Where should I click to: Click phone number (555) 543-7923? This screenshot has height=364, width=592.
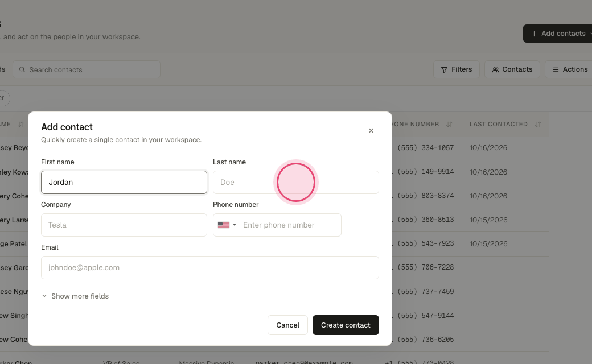click(426, 243)
